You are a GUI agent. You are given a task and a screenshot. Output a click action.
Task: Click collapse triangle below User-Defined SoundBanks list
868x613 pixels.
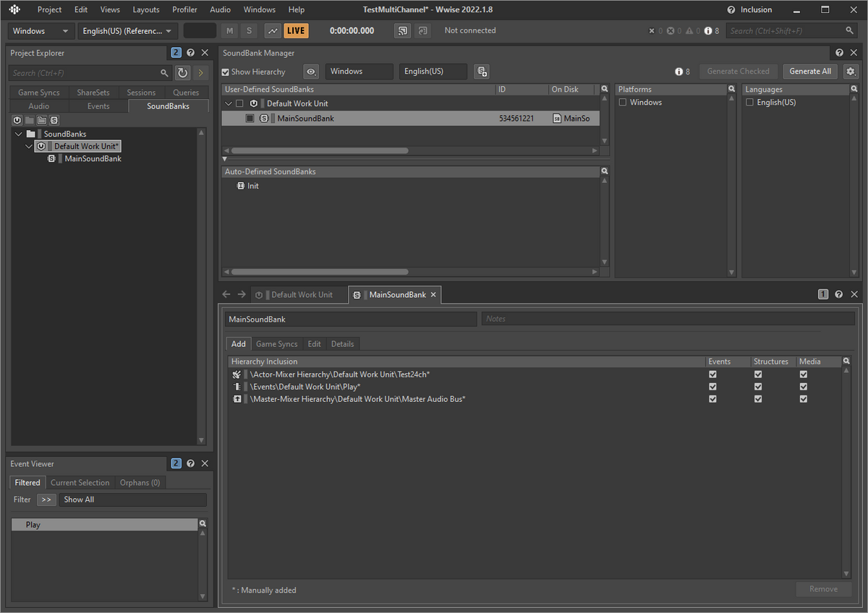point(224,159)
